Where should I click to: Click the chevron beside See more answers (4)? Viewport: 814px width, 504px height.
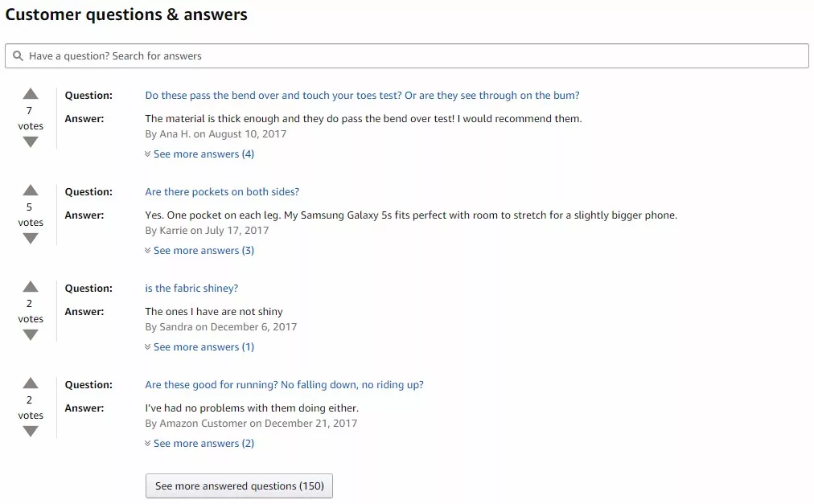point(147,154)
